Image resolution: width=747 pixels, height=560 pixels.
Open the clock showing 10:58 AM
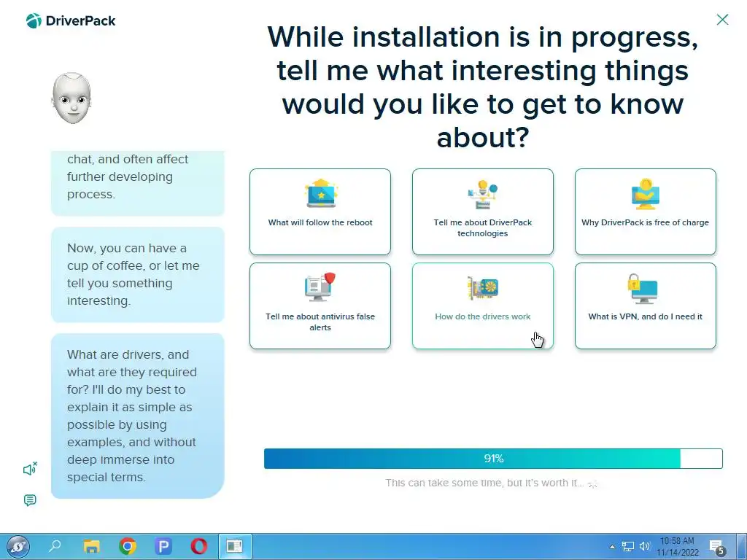677,547
